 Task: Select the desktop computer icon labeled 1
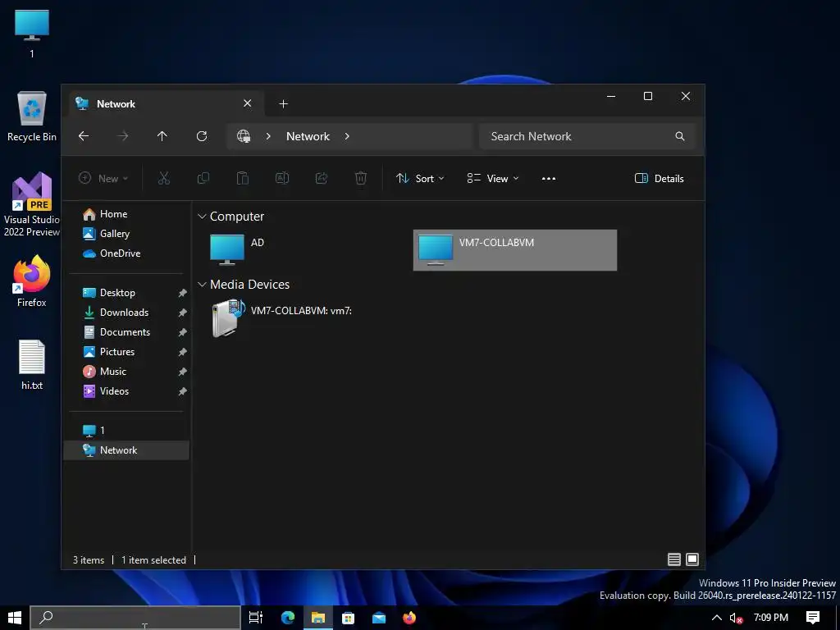click(32, 33)
